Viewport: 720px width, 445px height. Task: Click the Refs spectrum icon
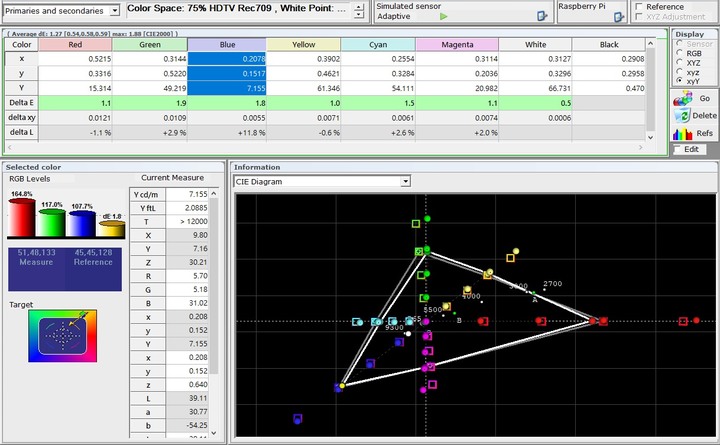[682, 133]
